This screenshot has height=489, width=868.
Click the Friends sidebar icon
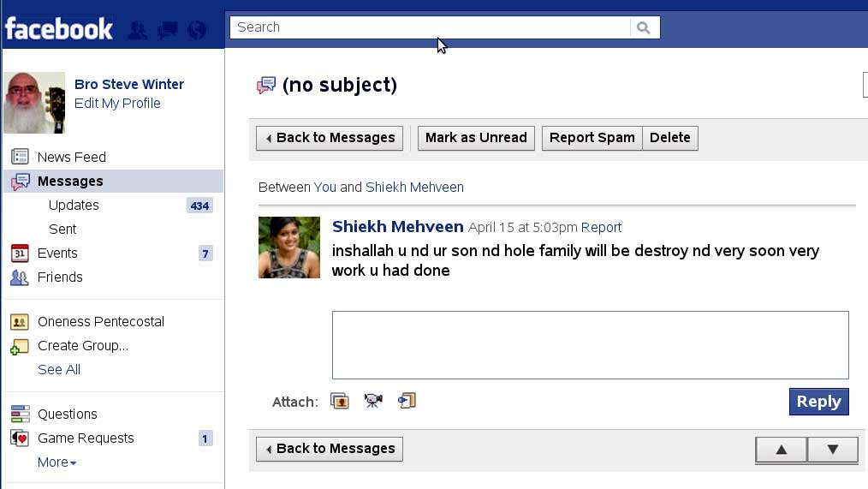[20, 277]
